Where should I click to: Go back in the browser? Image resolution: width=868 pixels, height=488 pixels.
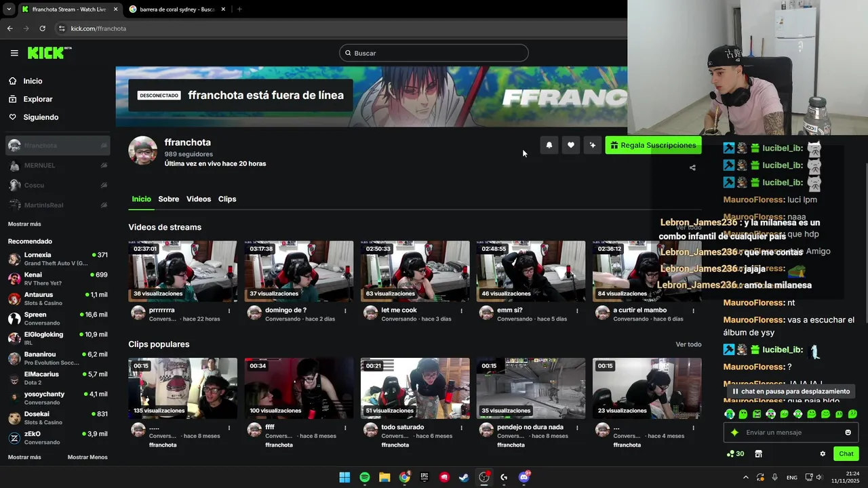(9, 28)
